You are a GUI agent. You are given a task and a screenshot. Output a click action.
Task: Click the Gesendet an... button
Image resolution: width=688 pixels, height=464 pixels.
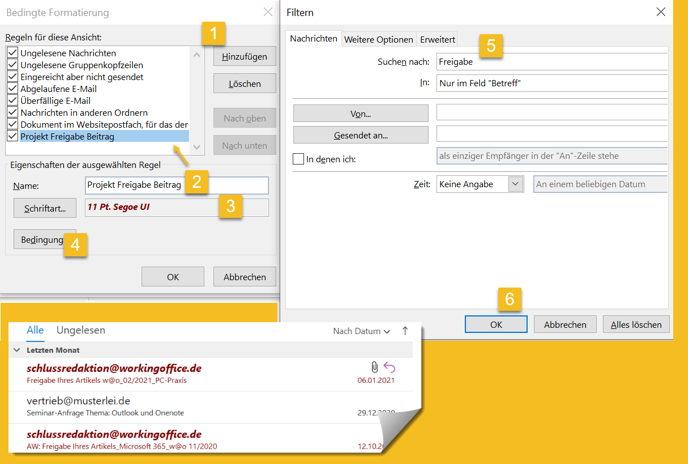pos(361,135)
